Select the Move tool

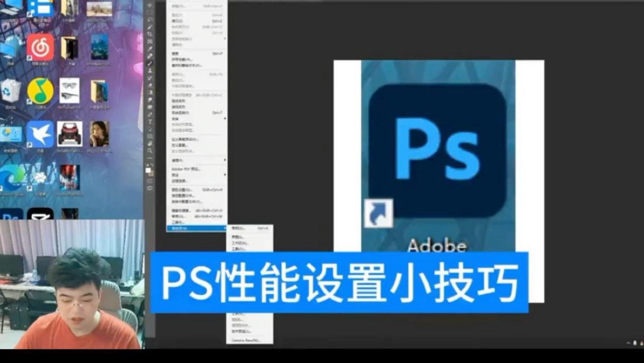pos(150,6)
